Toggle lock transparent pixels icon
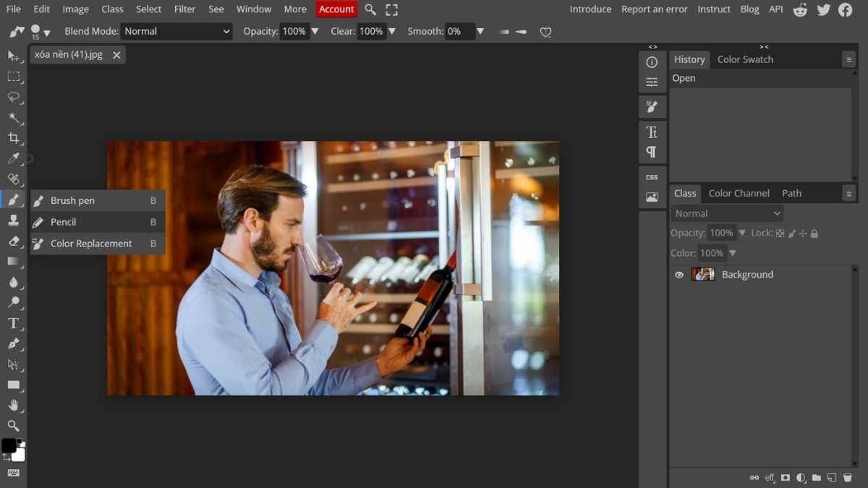 point(780,234)
